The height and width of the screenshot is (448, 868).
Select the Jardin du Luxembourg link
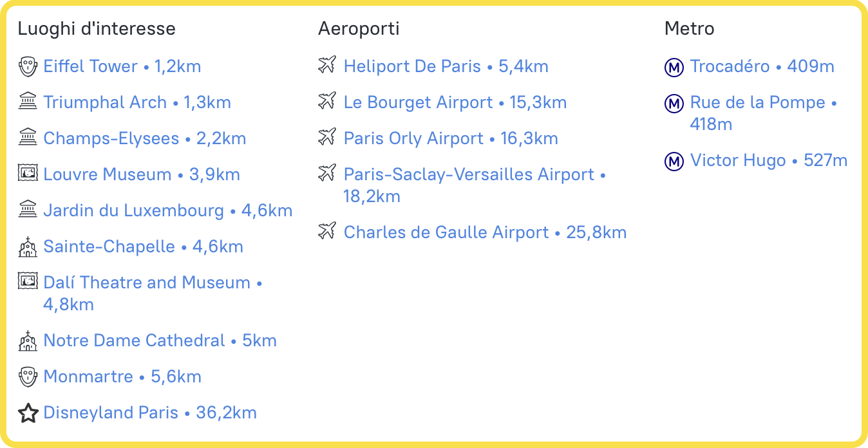pos(133,210)
